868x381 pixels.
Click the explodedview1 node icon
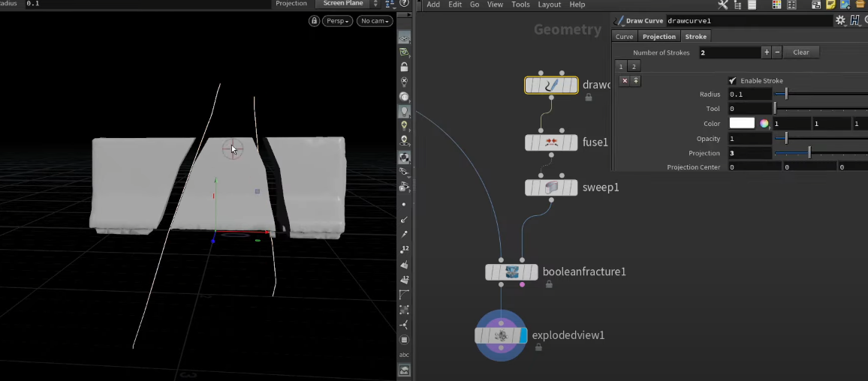[501, 335]
